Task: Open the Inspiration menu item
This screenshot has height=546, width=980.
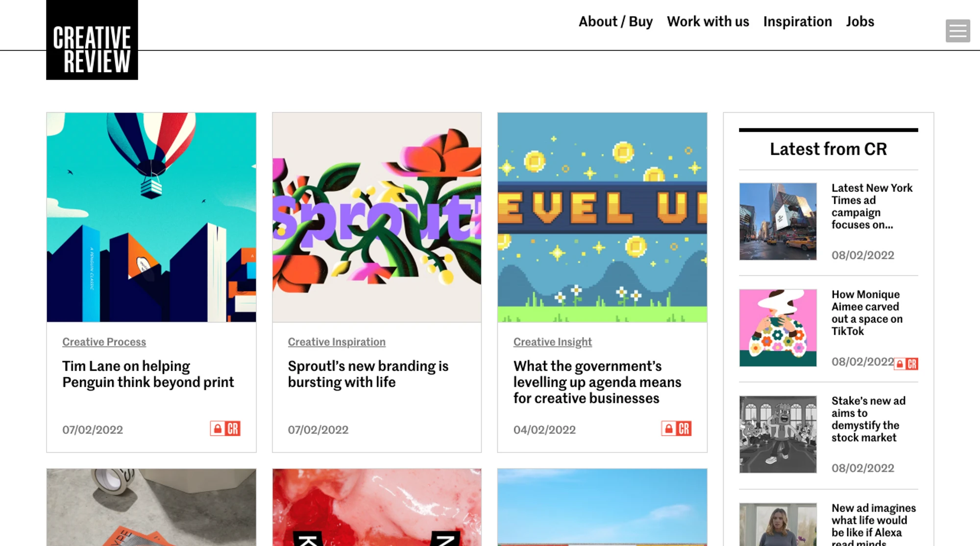Action: click(797, 22)
